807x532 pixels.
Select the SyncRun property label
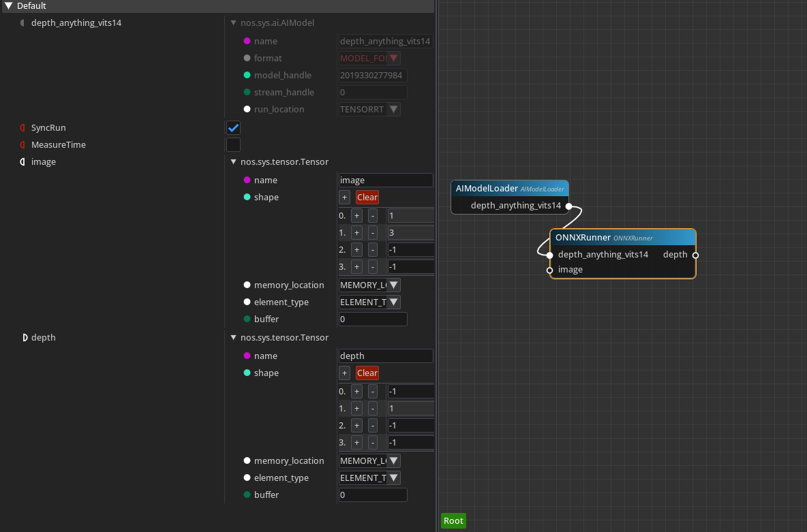point(48,127)
